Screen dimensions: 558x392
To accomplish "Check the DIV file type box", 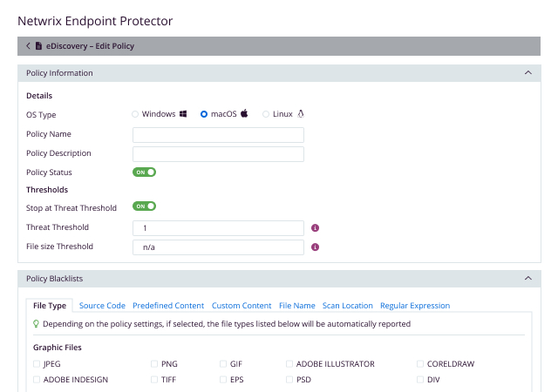I will [x=420, y=380].
